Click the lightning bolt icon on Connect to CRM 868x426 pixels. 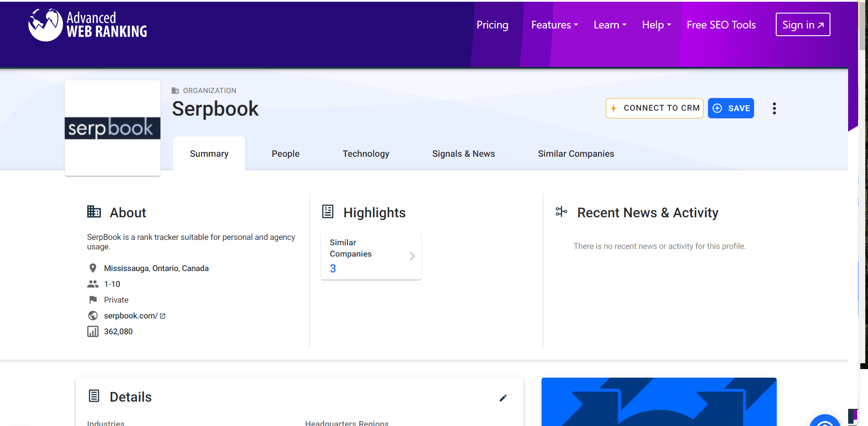click(613, 108)
